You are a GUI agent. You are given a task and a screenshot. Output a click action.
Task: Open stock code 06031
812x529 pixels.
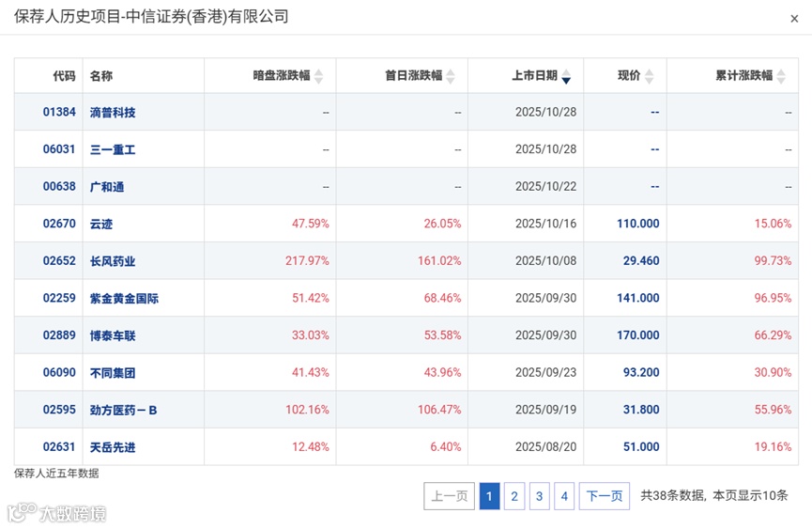coord(59,149)
